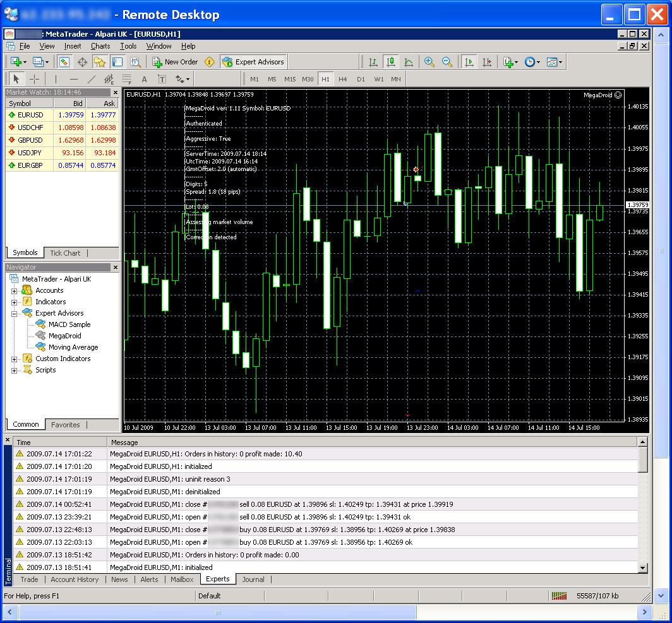Select the crosshair tool
This screenshot has height=623, width=672.
click(x=34, y=79)
